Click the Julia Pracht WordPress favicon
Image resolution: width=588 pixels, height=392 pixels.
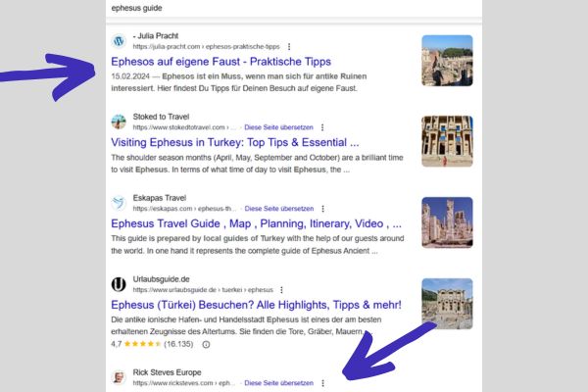pos(119,41)
